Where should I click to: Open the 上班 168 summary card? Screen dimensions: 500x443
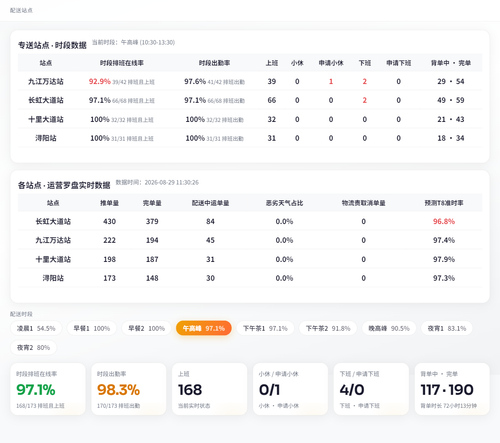pos(210,389)
